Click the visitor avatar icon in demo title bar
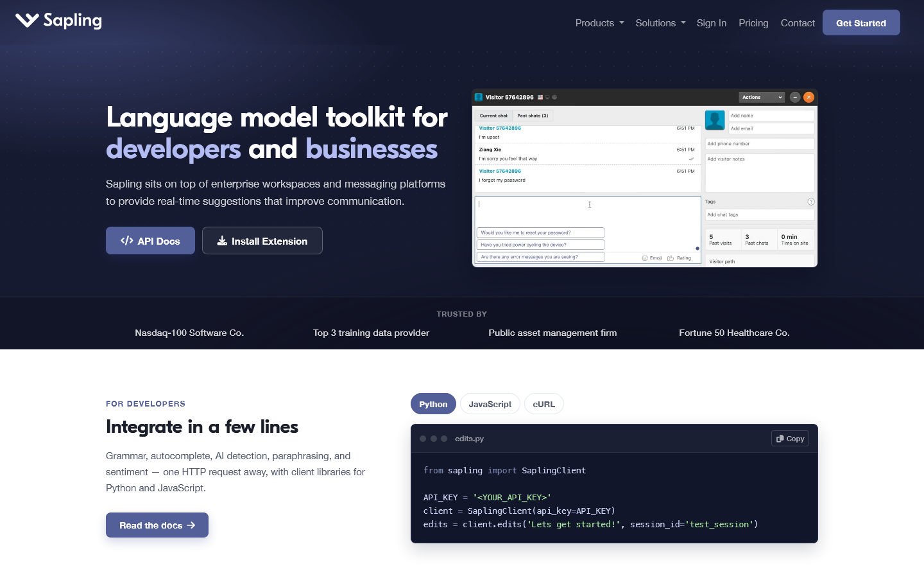The width and height of the screenshot is (924, 578). (x=479, y=97)
